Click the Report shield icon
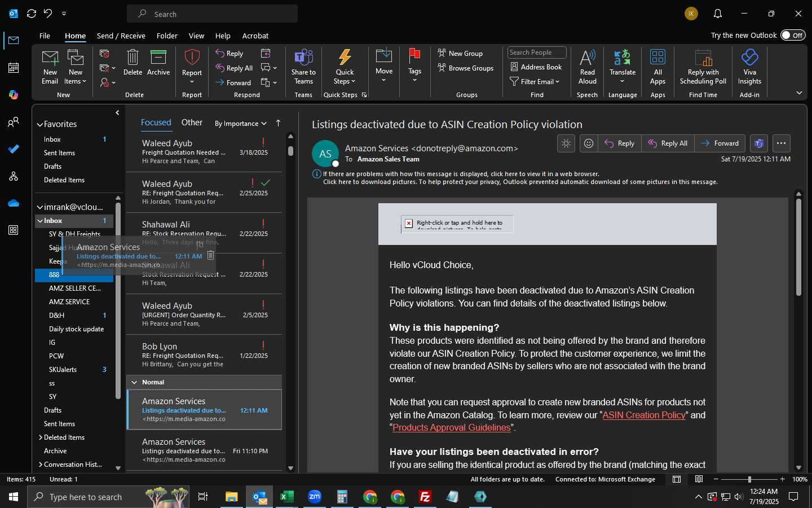The image size is (812, 508). 192,58
